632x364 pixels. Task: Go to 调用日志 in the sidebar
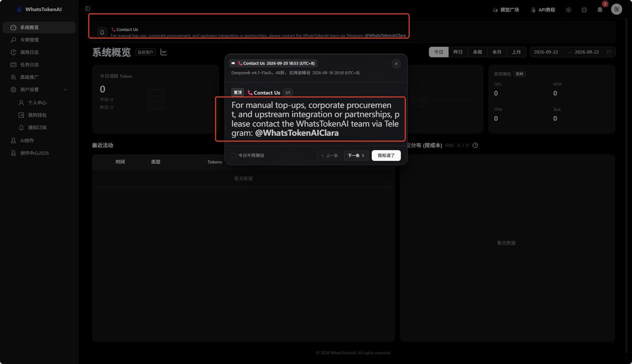click(39, 52)
